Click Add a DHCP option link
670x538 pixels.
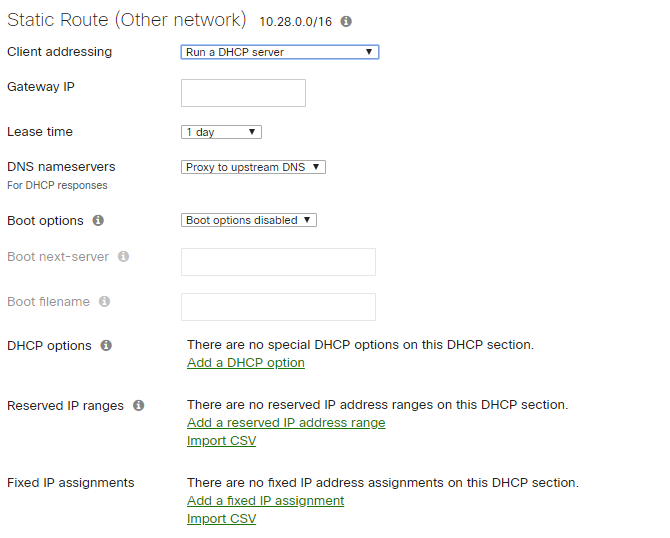[246, 363]
